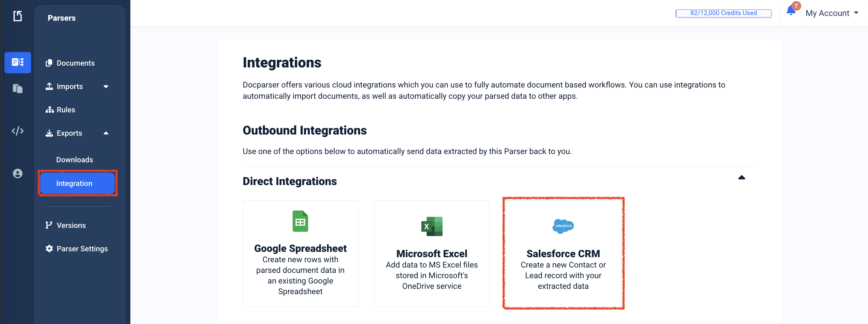Expand the Imports section chevron

(106, 87)
